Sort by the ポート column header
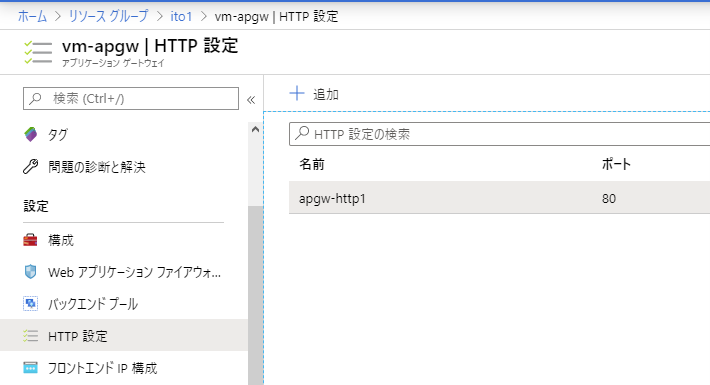 (x=616, y=164)
